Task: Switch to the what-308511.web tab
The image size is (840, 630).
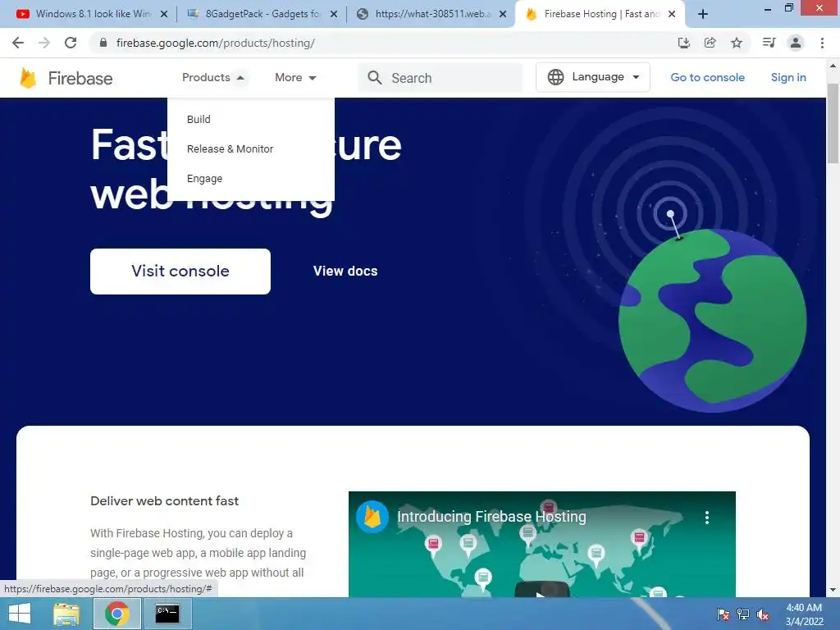Action: (431, 15)
